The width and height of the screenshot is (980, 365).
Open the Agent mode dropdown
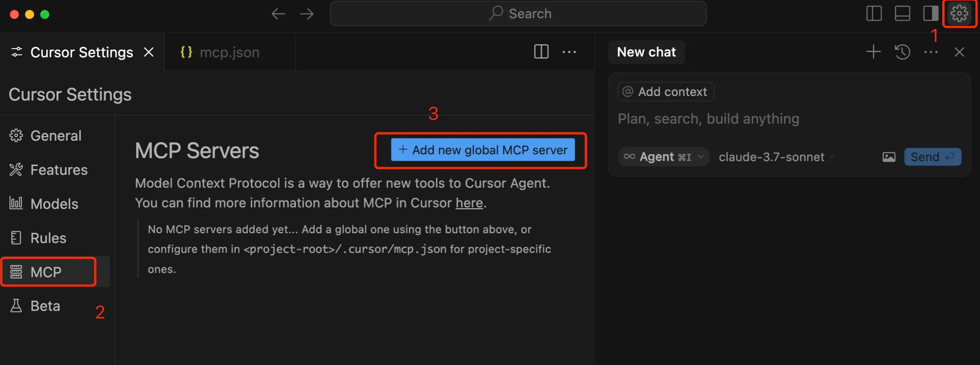663,157
